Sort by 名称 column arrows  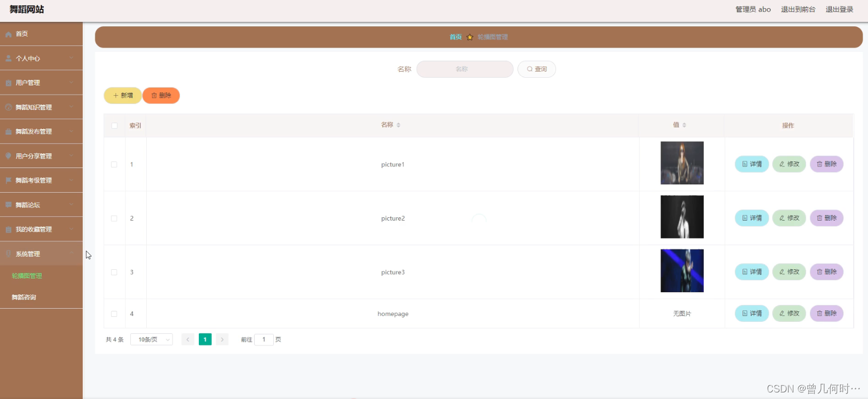point(398,125)
